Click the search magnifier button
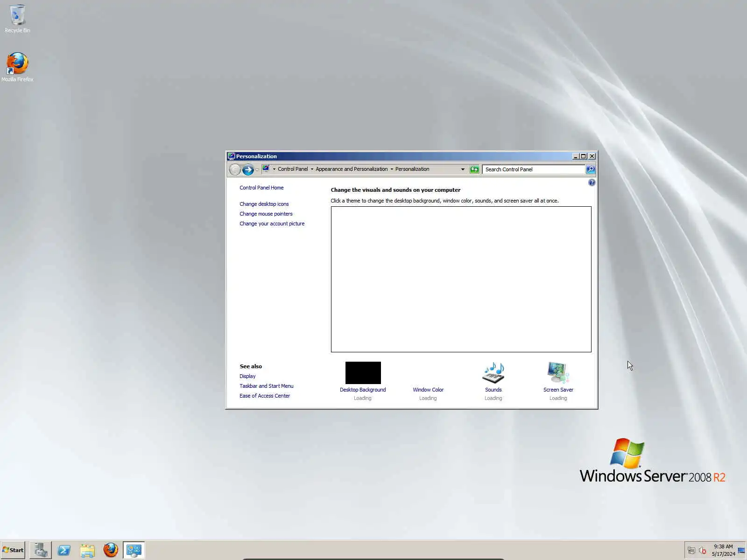The height and width of the screenshot is (560, 747). click(591, 169)
